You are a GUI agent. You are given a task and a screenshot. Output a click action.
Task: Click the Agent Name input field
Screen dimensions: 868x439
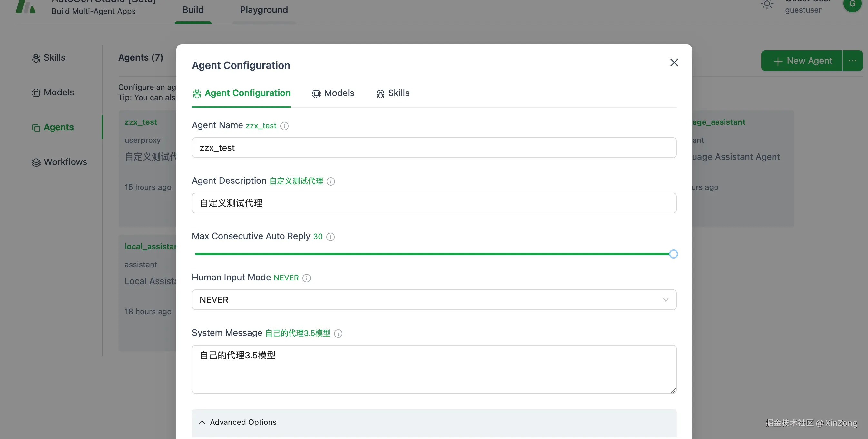coord(434,148)
